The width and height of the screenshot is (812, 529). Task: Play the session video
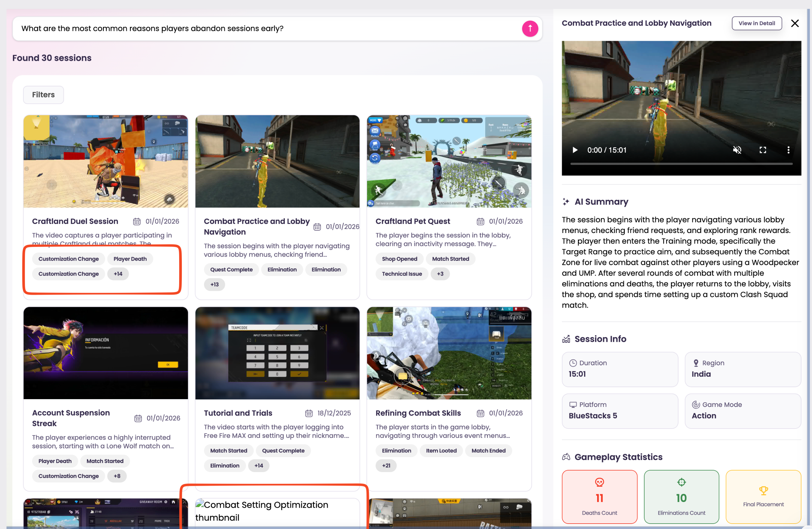coord(575,150)
